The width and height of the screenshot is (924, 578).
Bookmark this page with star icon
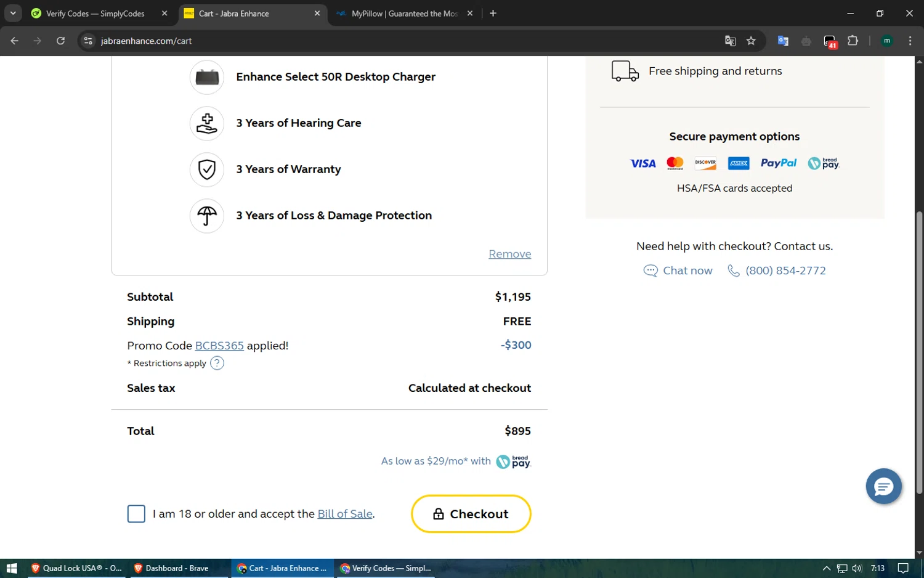tap(751, 41)
